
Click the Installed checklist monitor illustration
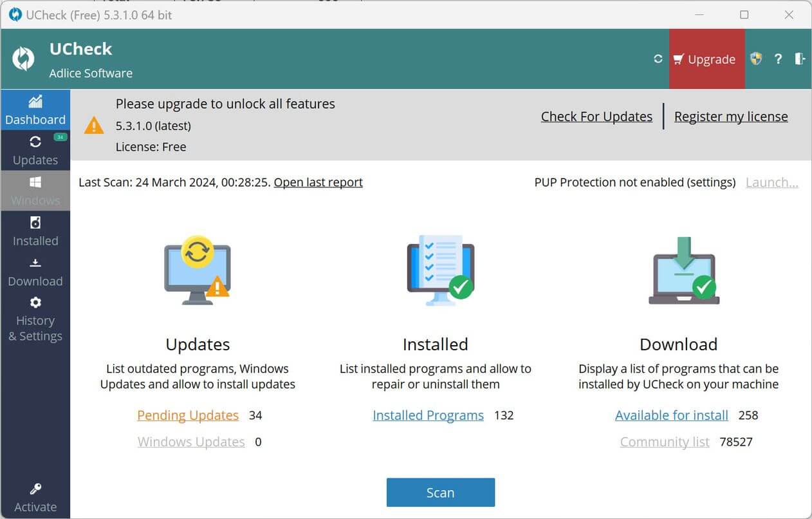coord(441,270)
